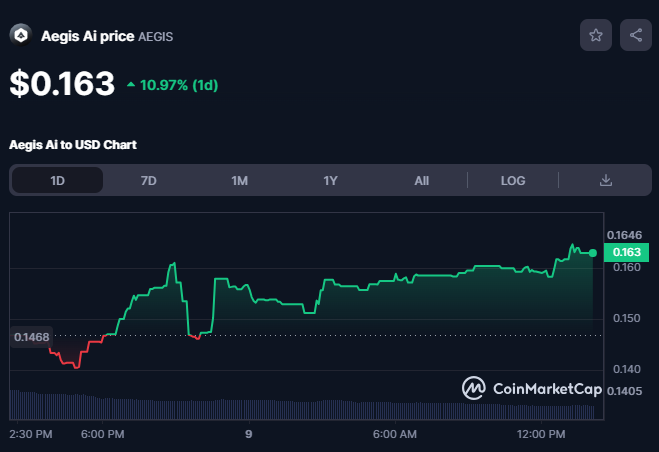Image resolution: width=659 pixels, height=452 pixels.
Task: Click the 2:30 PM time axis label
Action: [x=31, y=434]
